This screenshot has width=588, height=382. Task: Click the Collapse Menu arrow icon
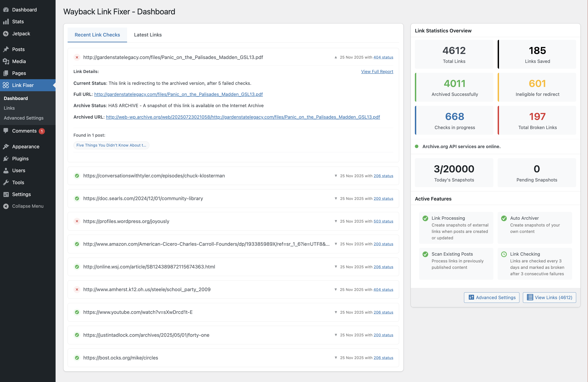coord(6,206)
